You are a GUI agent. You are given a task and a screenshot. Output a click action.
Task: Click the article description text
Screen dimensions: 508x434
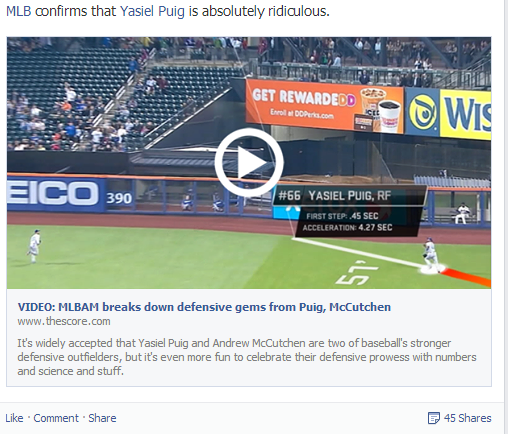[247, 357]
